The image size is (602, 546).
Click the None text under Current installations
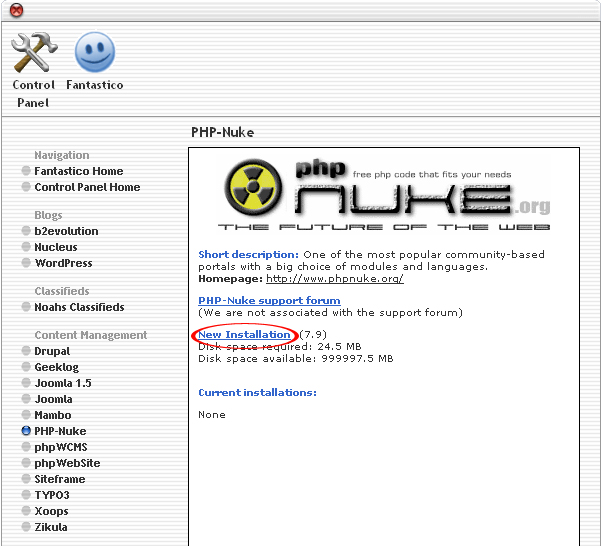click(212, 415)
